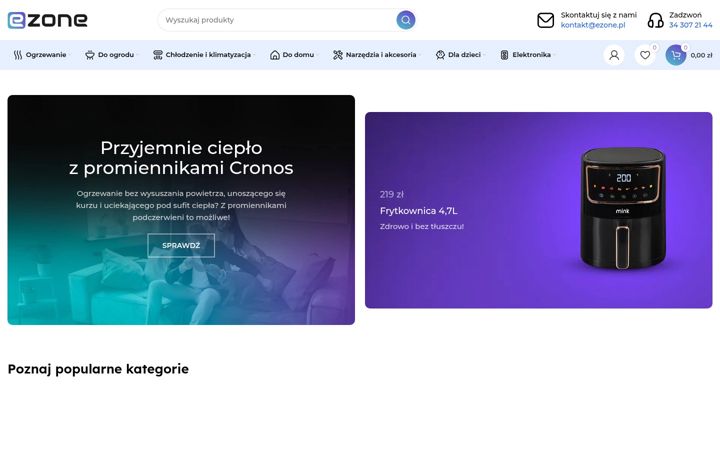Open the kontakt@ezone.pl email link

tap(593, 25)
